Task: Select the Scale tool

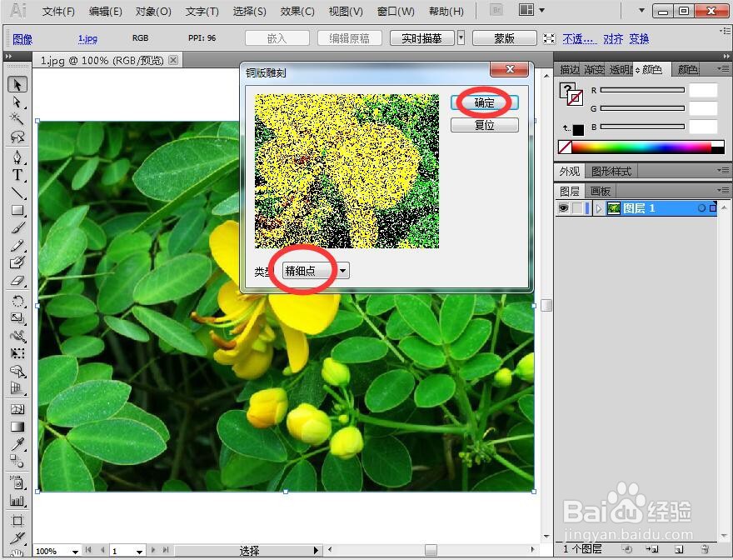Action: coord(17,318)
